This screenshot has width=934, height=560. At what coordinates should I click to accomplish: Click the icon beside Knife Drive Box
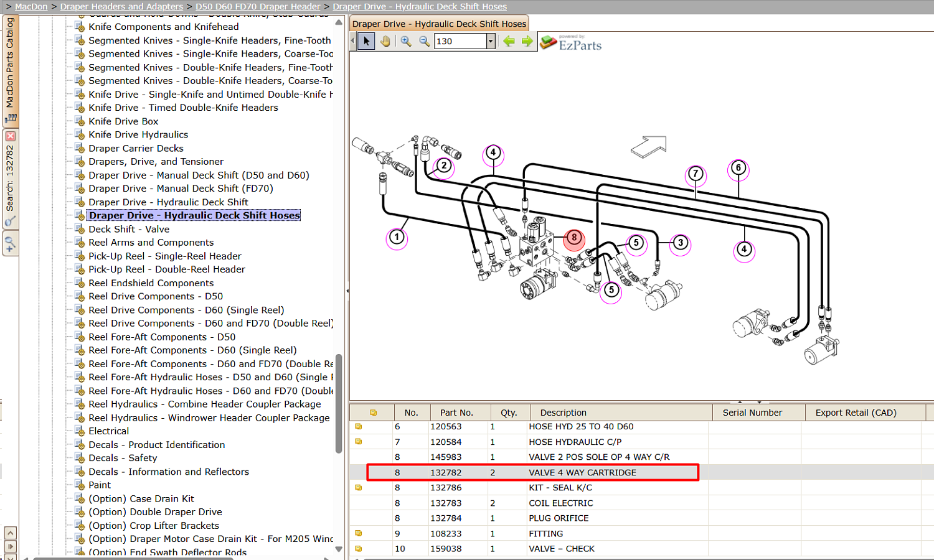click(x=79, y=121)
